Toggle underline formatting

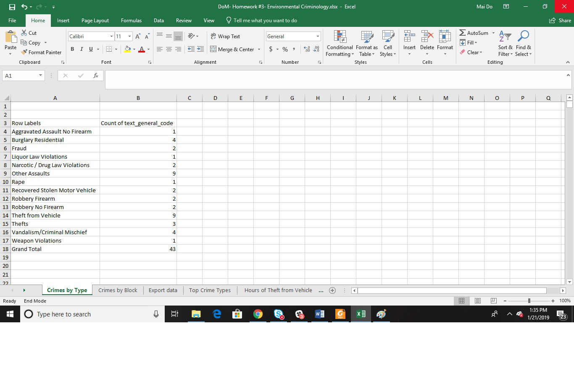(x=91, y=49)
